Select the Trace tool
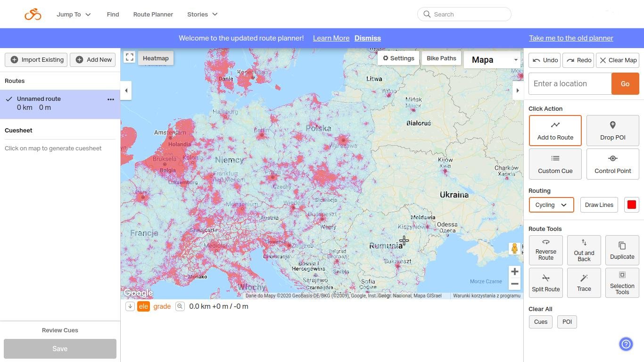The width and height of the screenshot is (644, 362). coord(584,283)
